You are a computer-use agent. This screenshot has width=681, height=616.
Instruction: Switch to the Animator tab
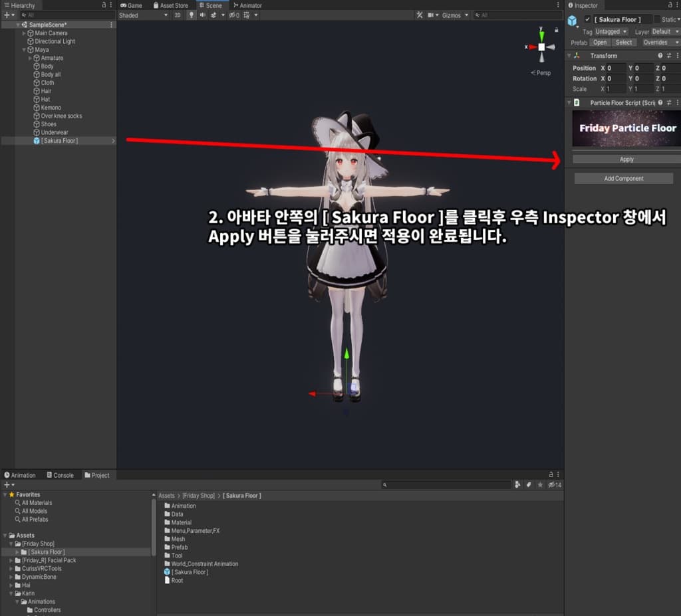[x=247, y=5]
